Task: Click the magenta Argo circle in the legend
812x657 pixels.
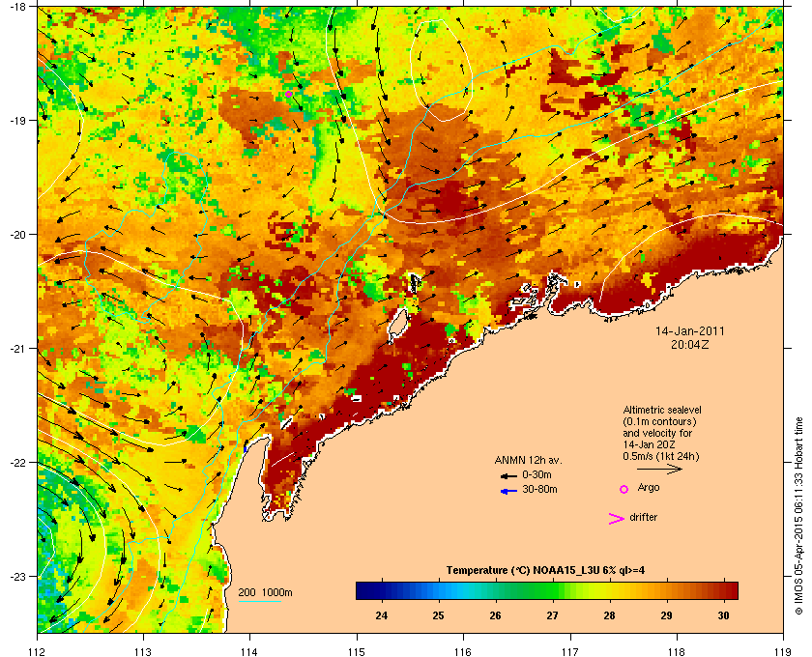Action: (x=624, y=489)
